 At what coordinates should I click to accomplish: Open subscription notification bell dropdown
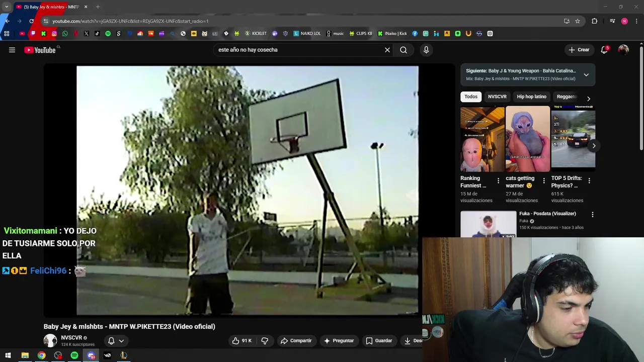(116, 341)
